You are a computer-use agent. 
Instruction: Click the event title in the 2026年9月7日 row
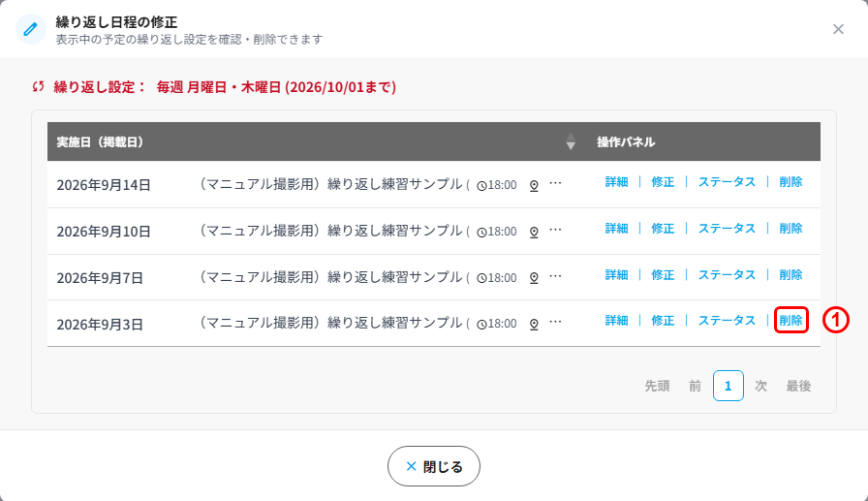pos(333,277)
